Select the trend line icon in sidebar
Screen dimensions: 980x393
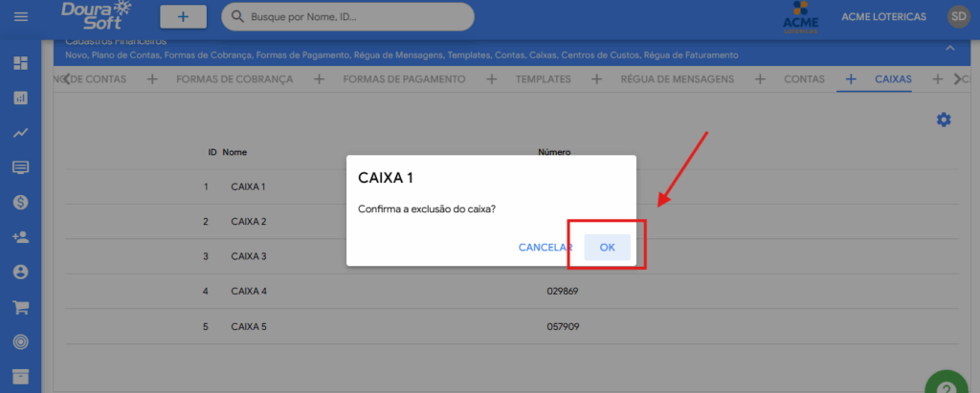[20, 133]
